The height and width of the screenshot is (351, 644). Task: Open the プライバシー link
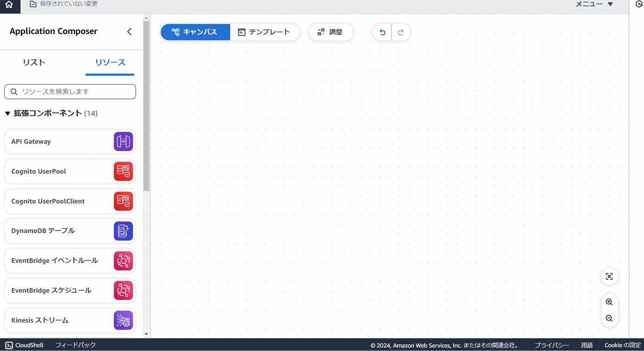(552, 345)
